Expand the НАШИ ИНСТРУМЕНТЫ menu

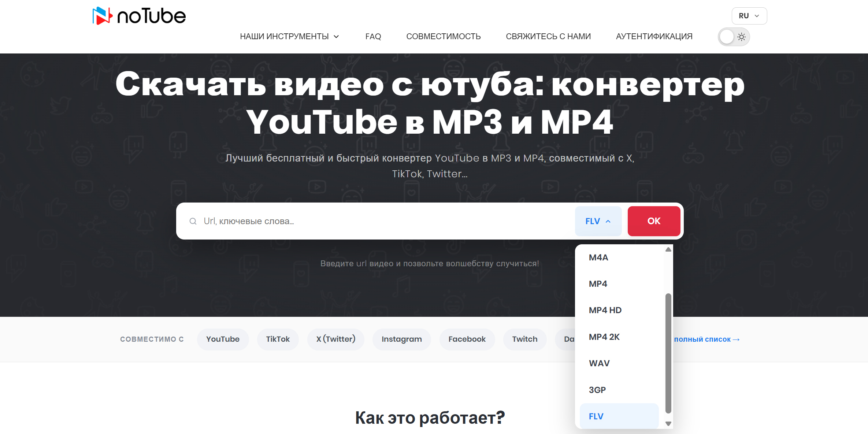pos(289,36)
